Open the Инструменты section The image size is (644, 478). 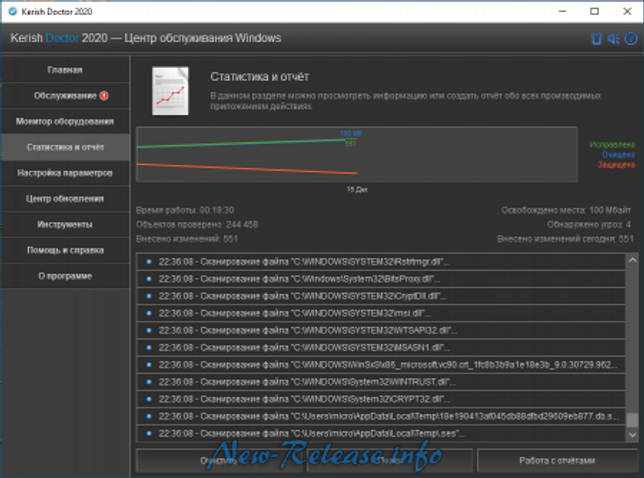tap(65, 225)
